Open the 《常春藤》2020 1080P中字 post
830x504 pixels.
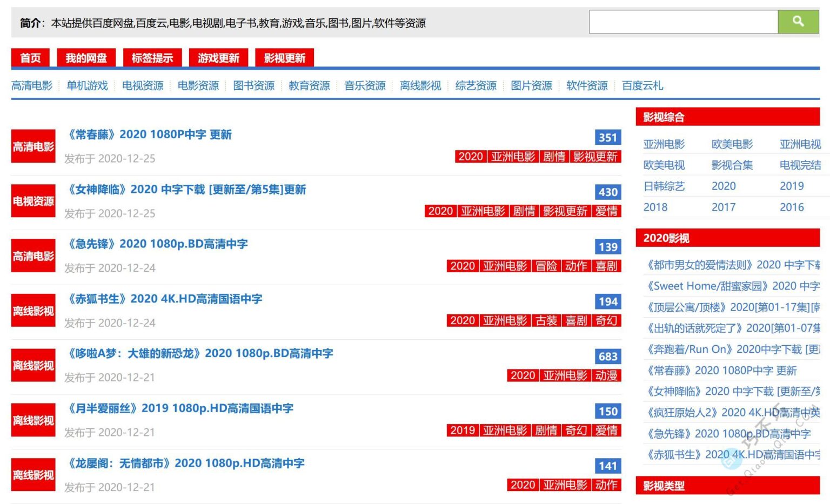coord(150,135)
